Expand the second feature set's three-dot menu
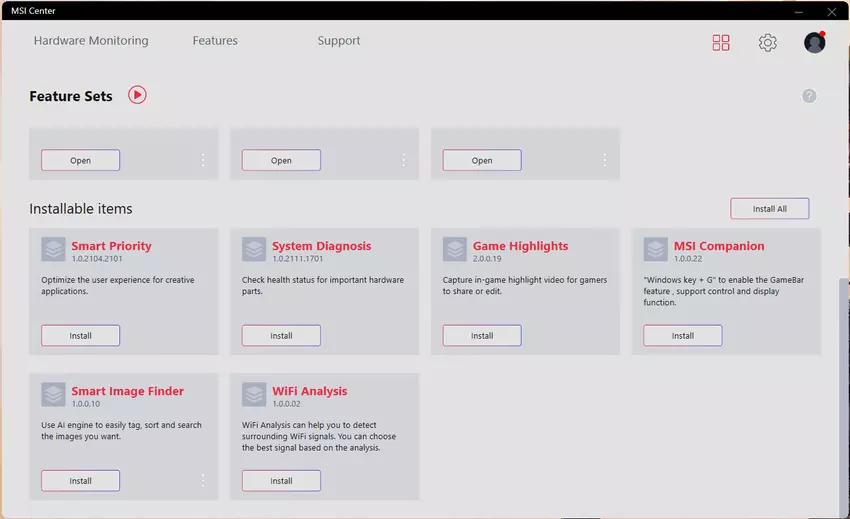Viewport: 850px width, 519px height. (x=404, y=160)
